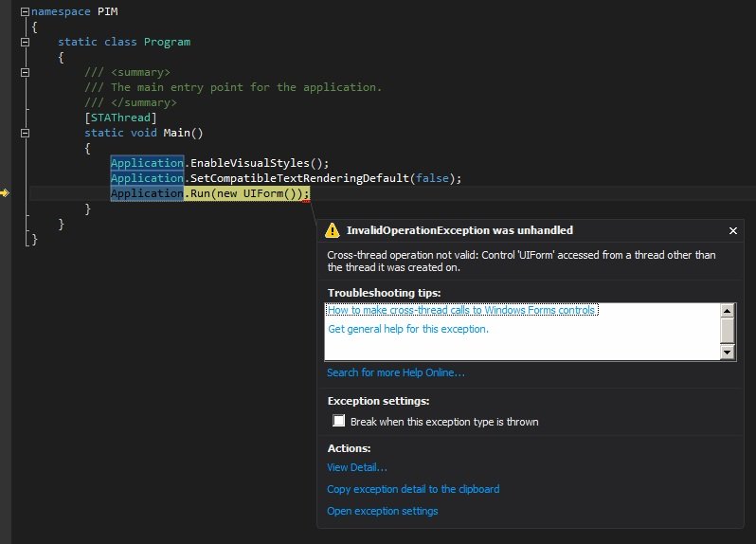Click the yellow current statement arrow in margin
The width and height of the screenshot is (756, 544).
(x=5, y=193)
